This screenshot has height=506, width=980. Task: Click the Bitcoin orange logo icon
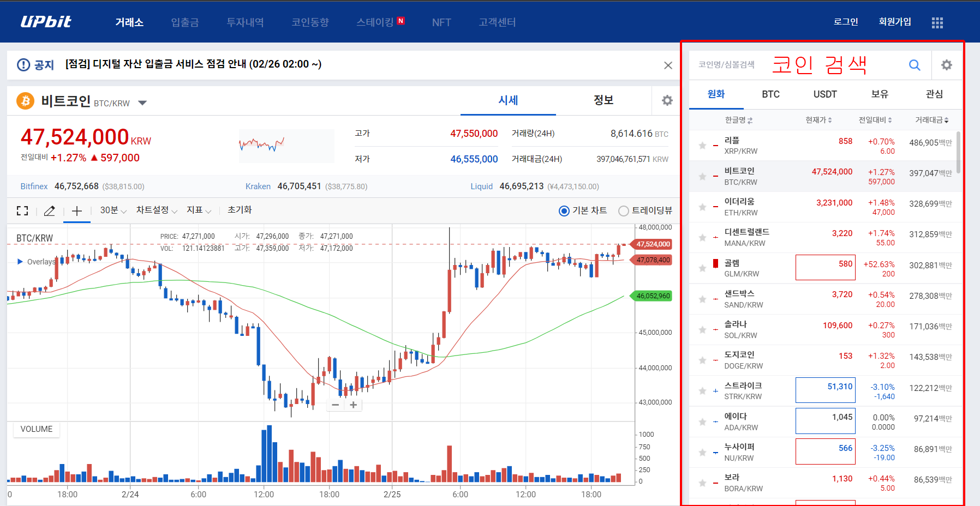tap(25, 101)
